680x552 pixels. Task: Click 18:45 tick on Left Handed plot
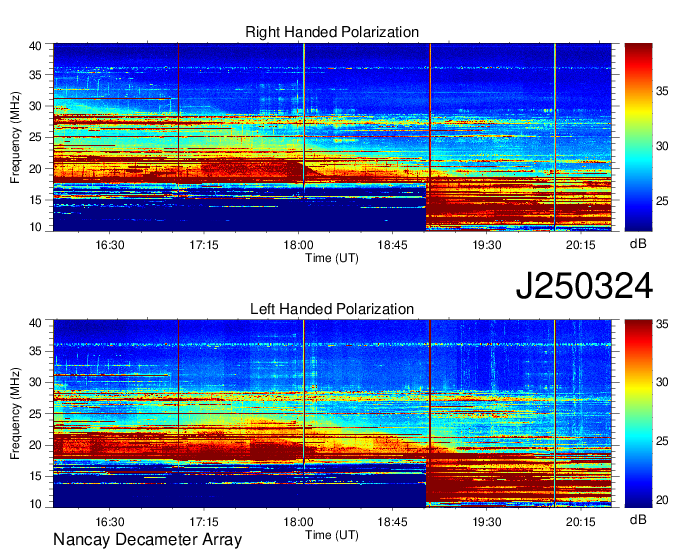pos(392,522)
